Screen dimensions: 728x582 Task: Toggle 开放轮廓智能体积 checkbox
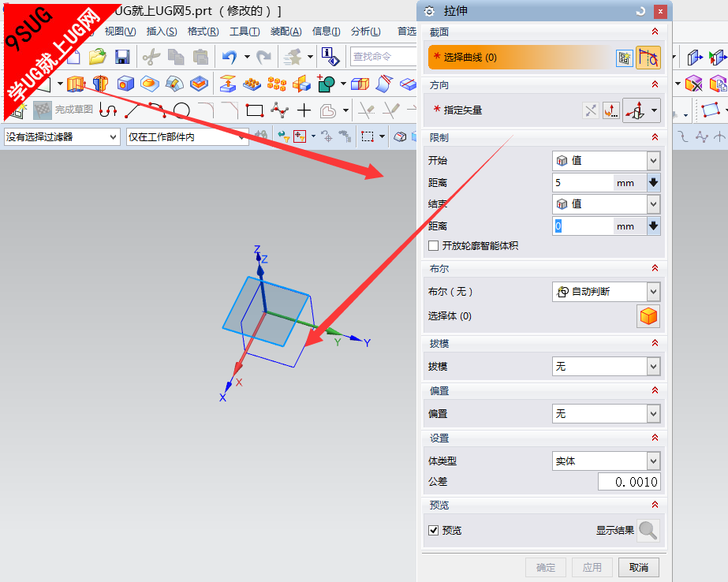(x=433, y=245)
